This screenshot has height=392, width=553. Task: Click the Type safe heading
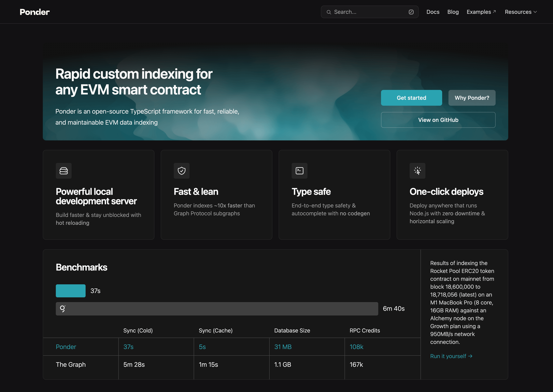[311, 192]
